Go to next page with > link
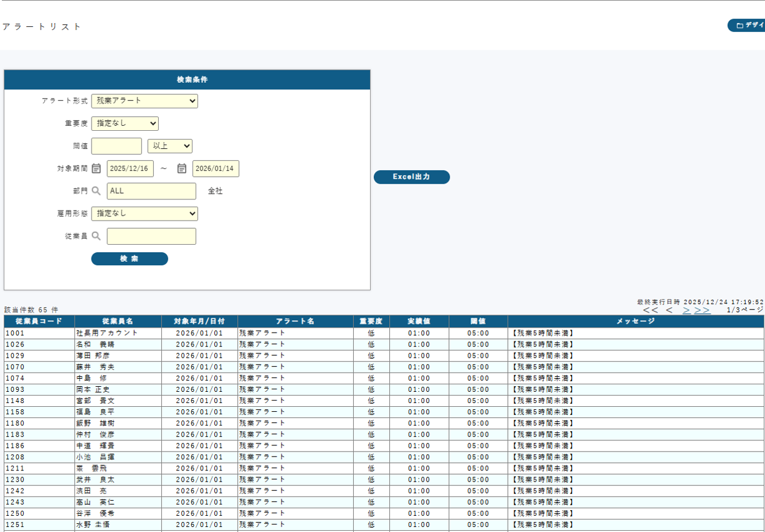The height and width of the screenshot is (532, 765). tap(686, 310)
